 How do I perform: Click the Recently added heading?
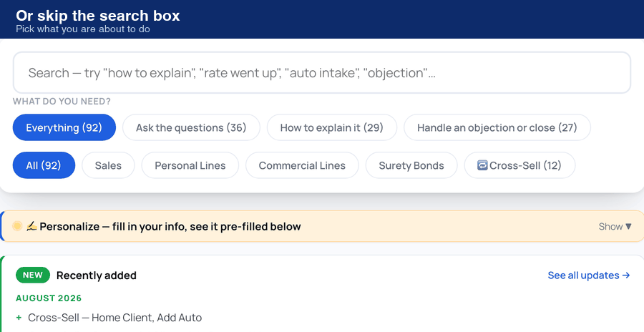[x=97, y=275]
